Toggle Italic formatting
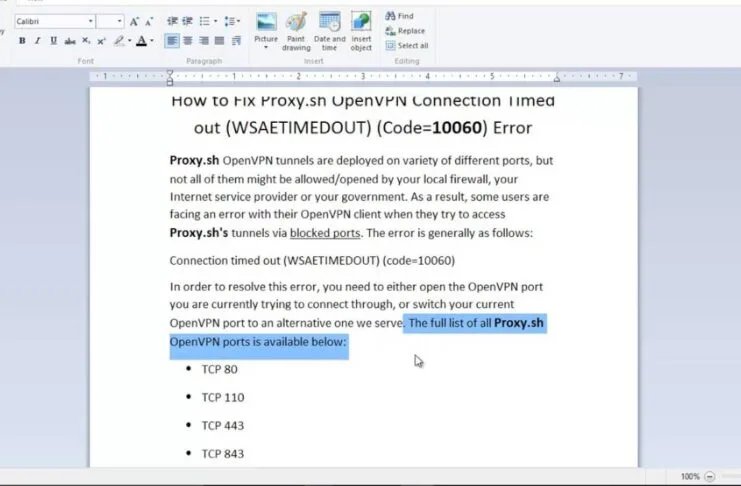Image resolution: width=741 pixels, height=486 pixels. (x=37, y=41)
